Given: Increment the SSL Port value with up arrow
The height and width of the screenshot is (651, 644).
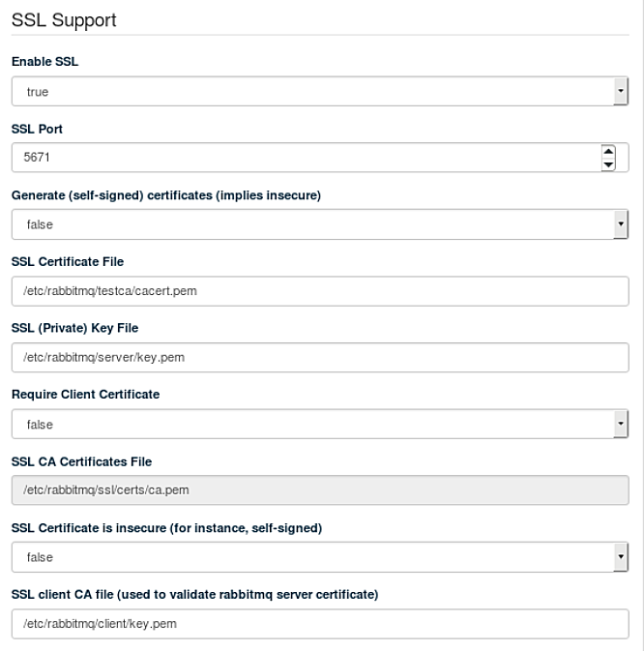Looking at the screenshot, I should point(608,151).
